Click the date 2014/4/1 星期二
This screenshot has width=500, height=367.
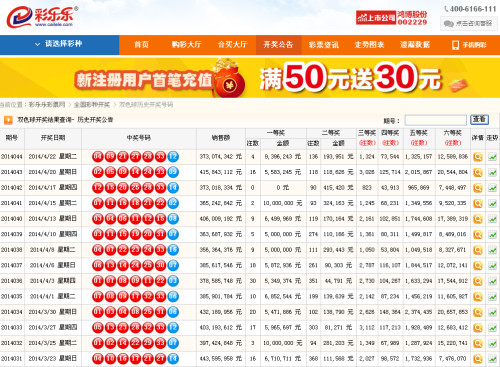(53, 297)
